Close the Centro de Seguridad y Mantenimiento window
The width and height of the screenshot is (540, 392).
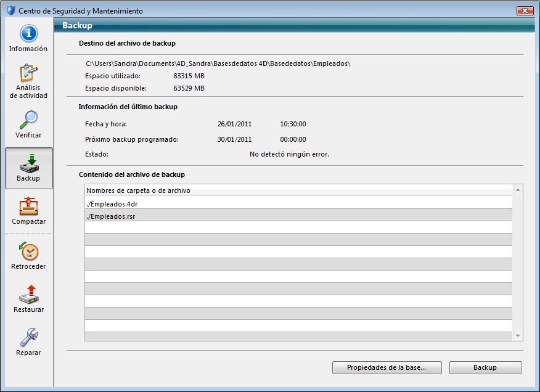[x=525, y=10]
